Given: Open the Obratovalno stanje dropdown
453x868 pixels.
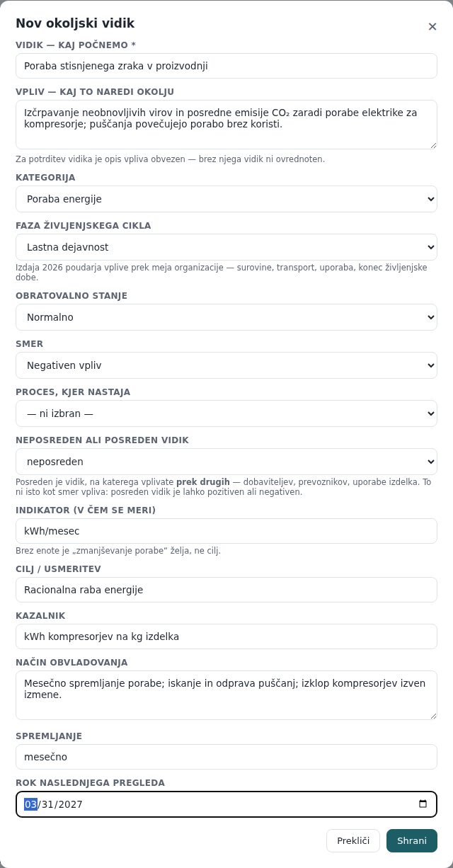Looking at the screenshot, I should tap(226, 317).
